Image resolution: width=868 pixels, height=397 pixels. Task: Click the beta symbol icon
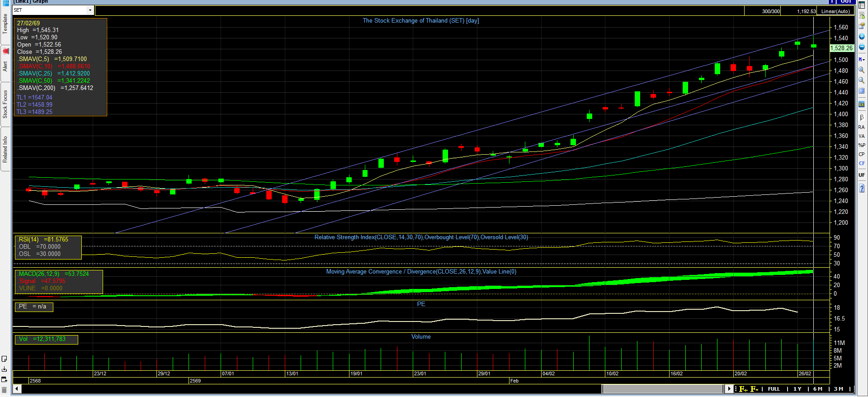(862, 117)
